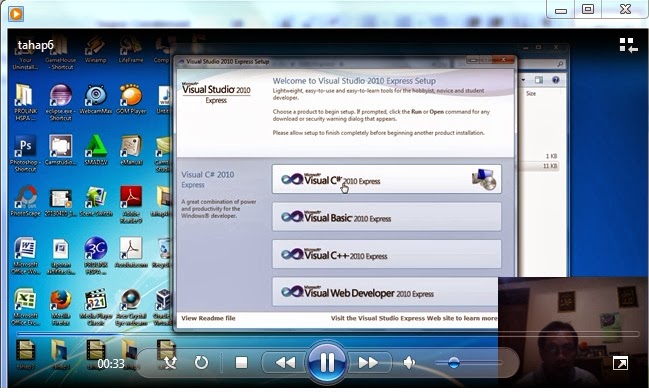Close the Visual Studio 2010 Express Setup window
Image resolution: width=649 pixels, height=392 pixels.
(504, 60)
